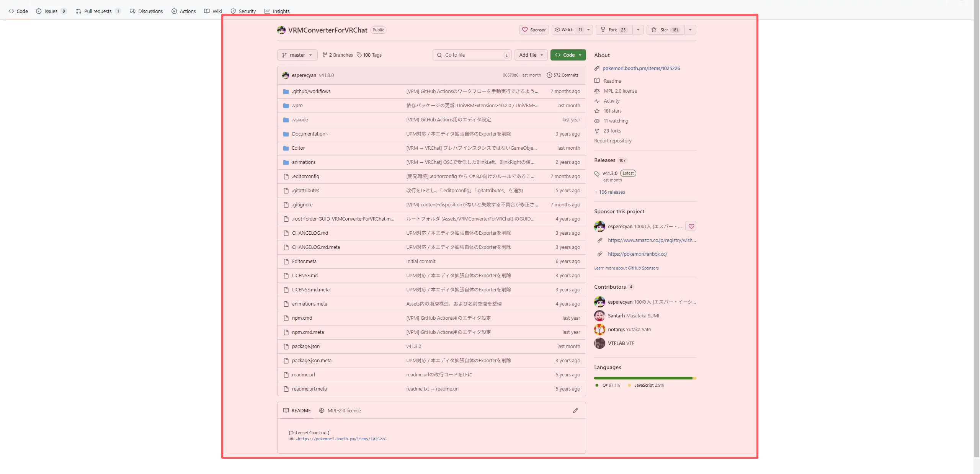Image resolution: width=980 pixels, height=474 pixels.
Task: Click the Readme book icon in About
Action: [597, 81]
